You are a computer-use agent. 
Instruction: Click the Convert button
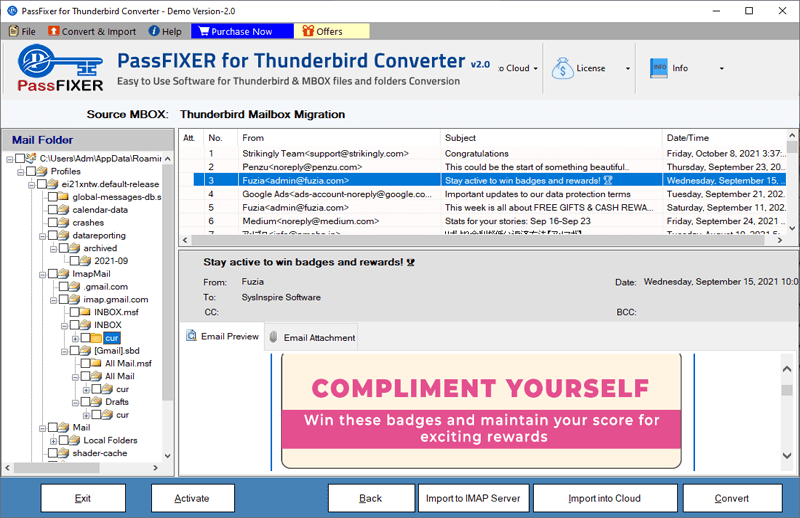click(732, 498)
